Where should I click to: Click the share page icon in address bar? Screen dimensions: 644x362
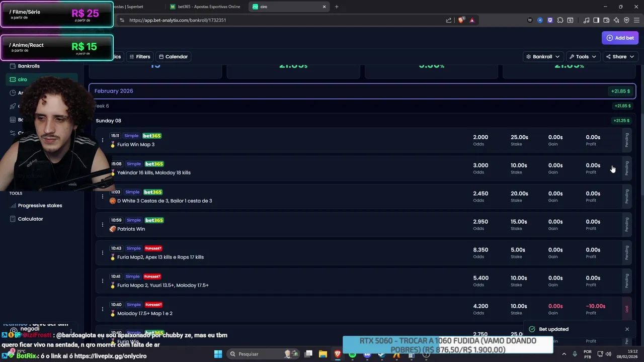pyautogui.click(x=449, y=20)
